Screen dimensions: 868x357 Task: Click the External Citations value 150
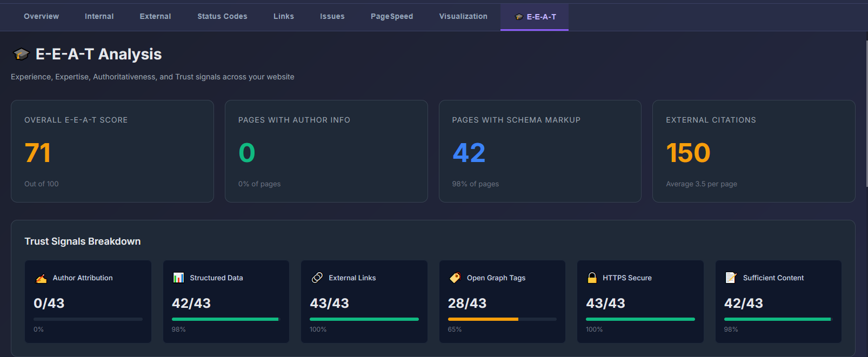[688, 153]
